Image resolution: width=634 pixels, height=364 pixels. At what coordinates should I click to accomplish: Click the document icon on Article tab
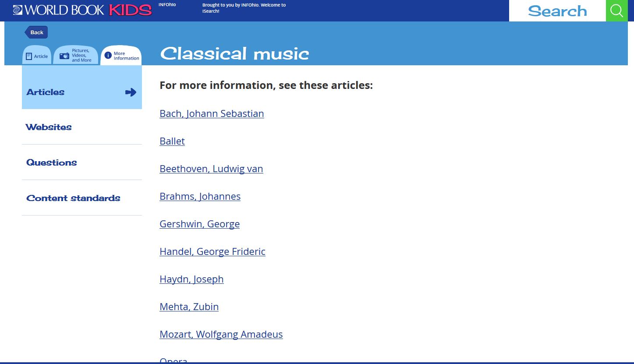tap(29, 56)
